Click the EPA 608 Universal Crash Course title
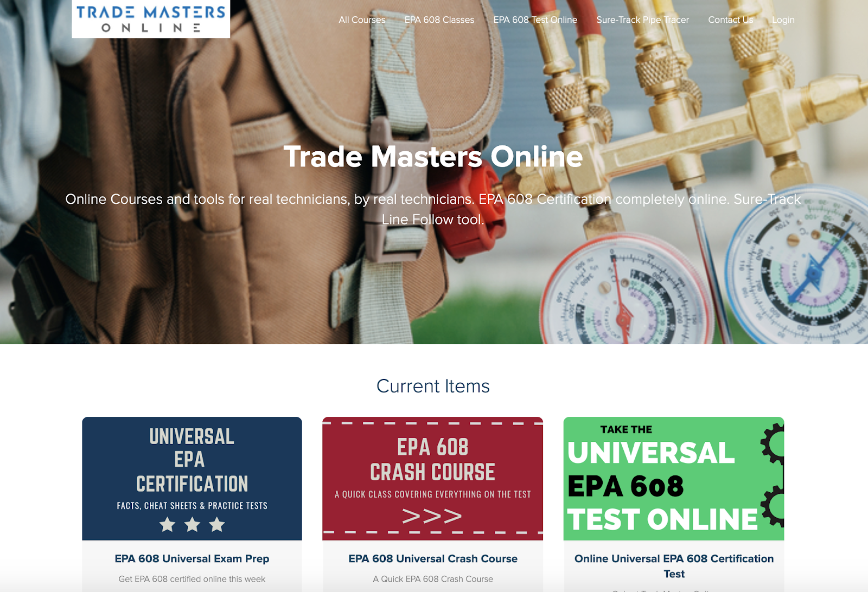Viewport: 868px width, 592px height. point(433,558)
